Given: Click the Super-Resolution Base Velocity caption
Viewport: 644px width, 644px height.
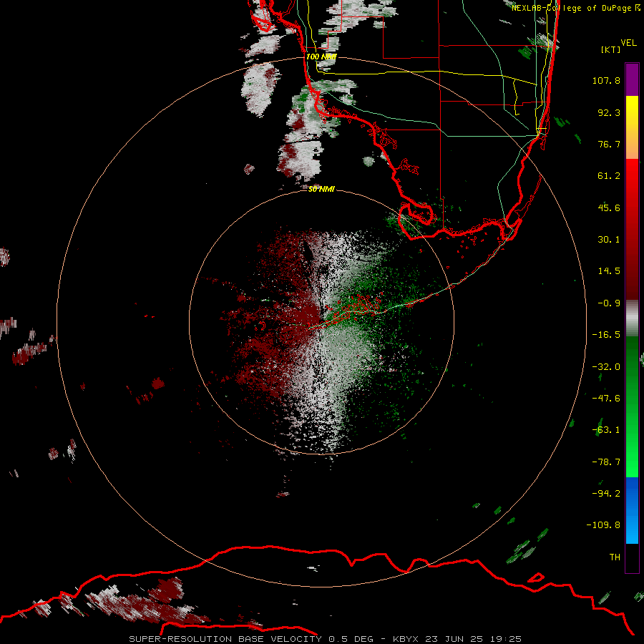Looking at the screenshot, I should pyautogui.click(x=326, y=639).
